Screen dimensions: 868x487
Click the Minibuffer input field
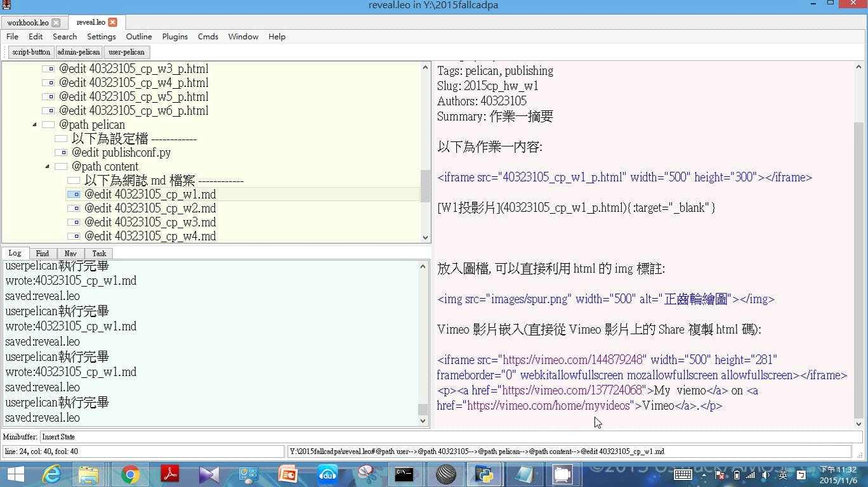pyautogui.click(x=450, y=437)
